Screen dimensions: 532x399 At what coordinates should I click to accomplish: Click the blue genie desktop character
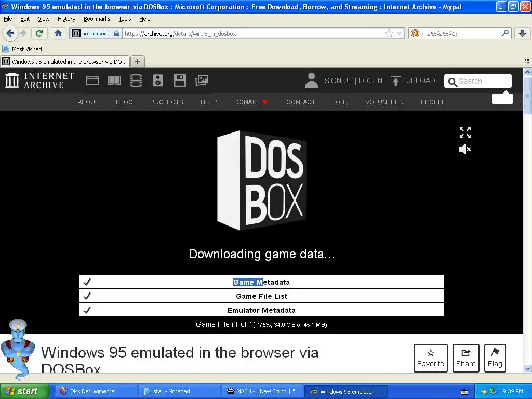[x=17, y=350]
